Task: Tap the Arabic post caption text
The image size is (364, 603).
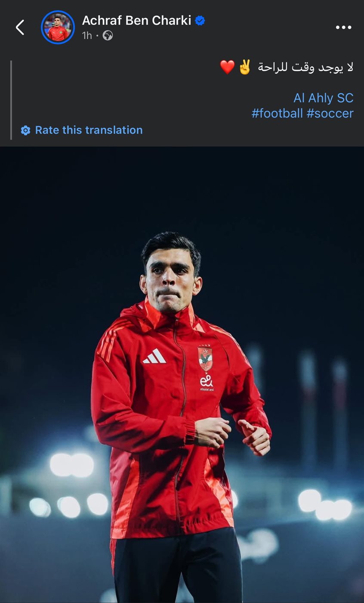Action: click(x=305, y=67)
